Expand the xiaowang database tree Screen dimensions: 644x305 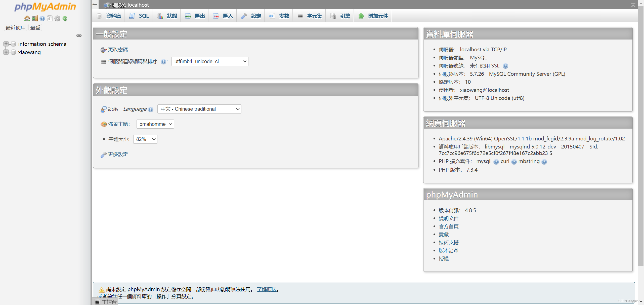click(x=6, y=52)
